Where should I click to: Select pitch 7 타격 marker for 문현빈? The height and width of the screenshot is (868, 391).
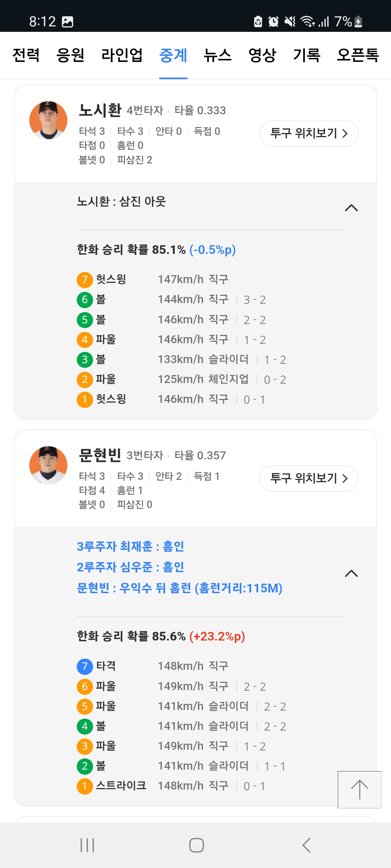(x=85, y=666)
